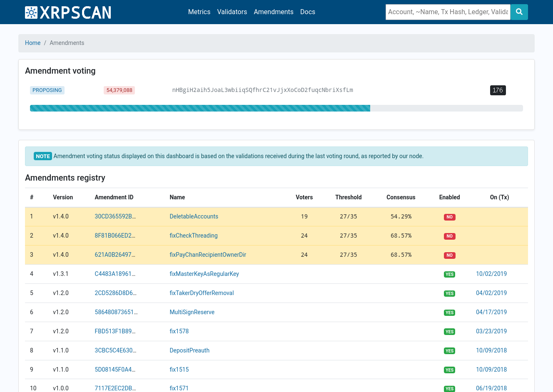Image resolution: width=553 pixels, height=392 pixels.
Task: Click the red validation count badge
Action: (119, 90)
